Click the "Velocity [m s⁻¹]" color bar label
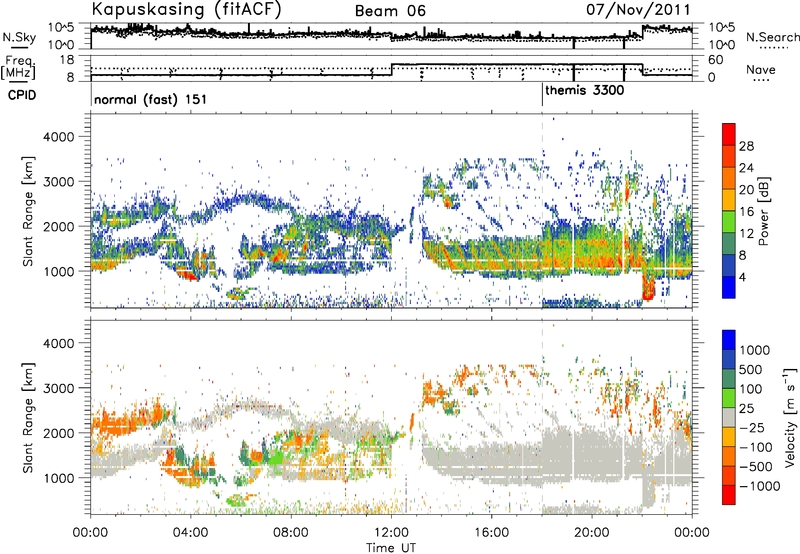Image resolution: width=800 pixels, height=554 pixels. 790,417
